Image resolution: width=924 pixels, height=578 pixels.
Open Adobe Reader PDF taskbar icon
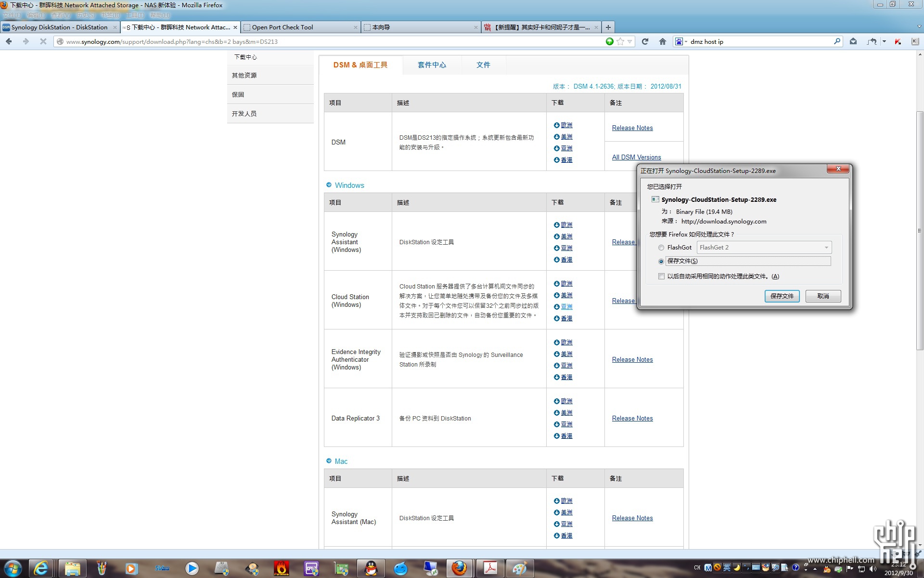pos(490,568)
